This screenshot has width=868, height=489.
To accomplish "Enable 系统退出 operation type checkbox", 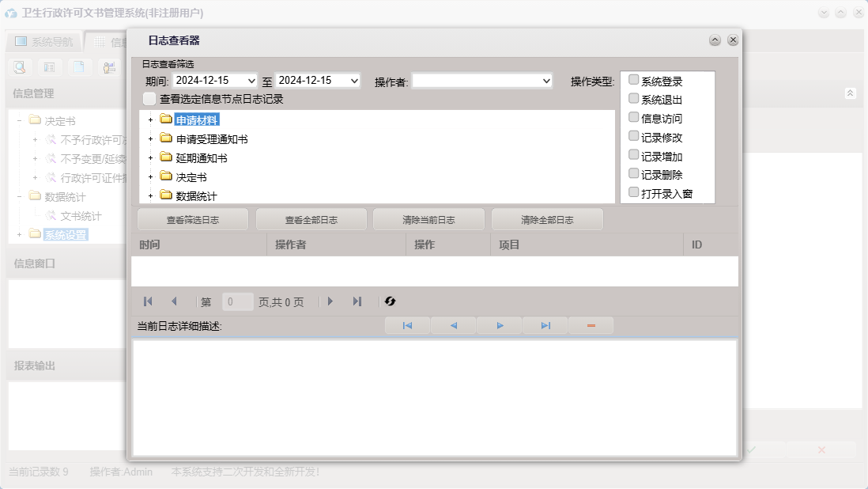I will tap(634, 99).
